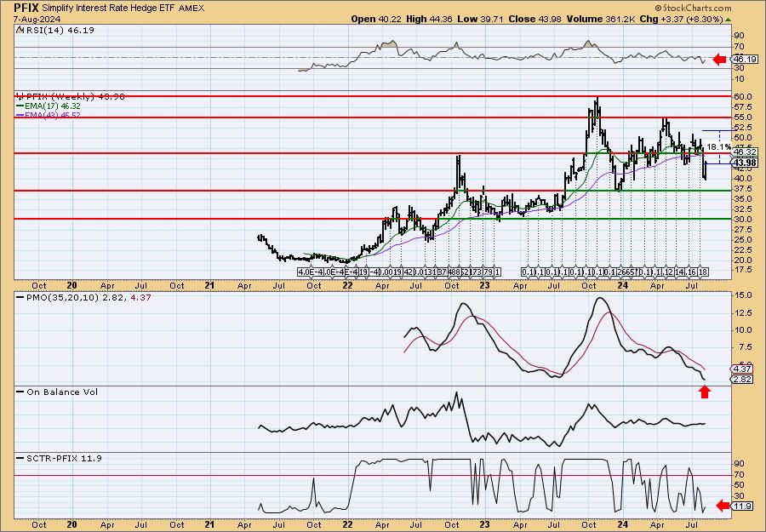
Task: Click the green up-triangle change indicator
Action: click(728, 20)
